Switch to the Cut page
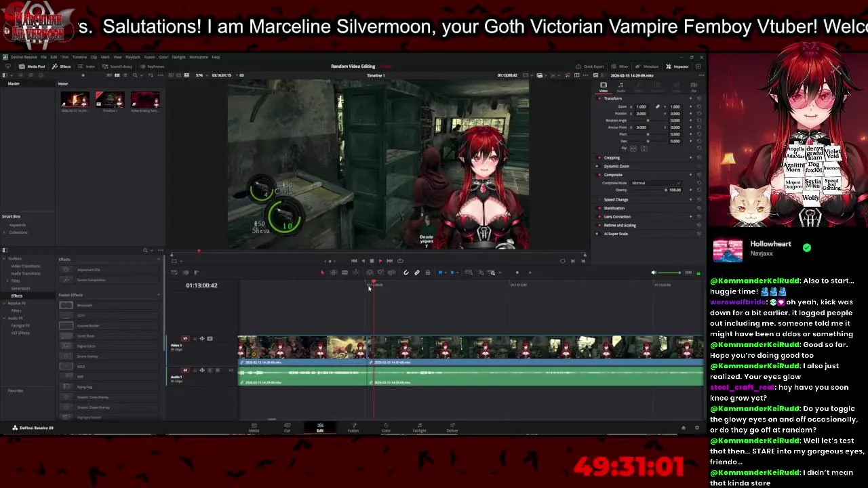 (x=287, y=428)
